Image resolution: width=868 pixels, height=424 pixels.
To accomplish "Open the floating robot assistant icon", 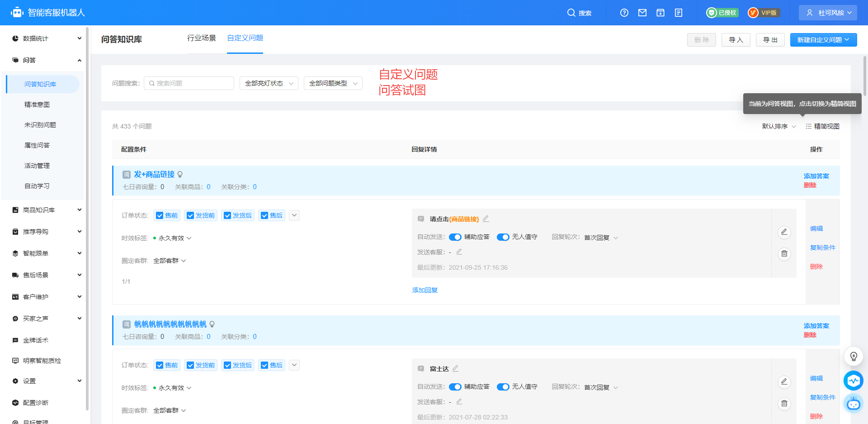I will [854, 403].
